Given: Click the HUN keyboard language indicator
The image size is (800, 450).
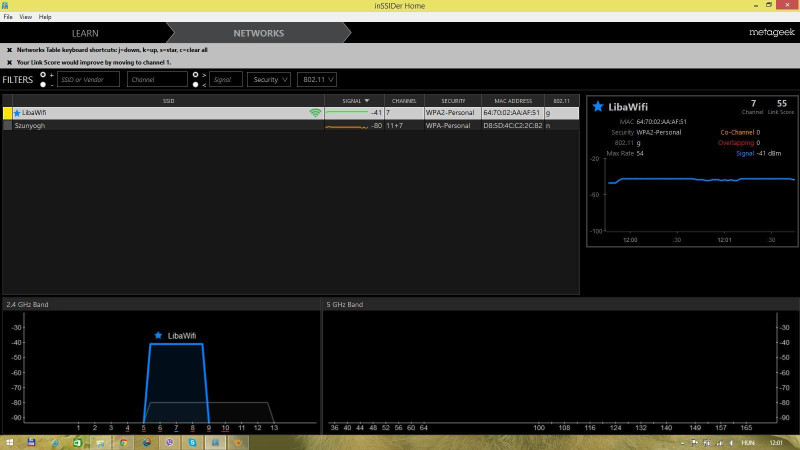Looking at the screenshot, I should click(x=748, y=443).
